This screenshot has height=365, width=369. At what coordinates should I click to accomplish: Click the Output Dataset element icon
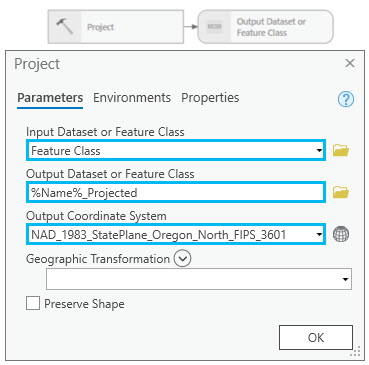214,26
